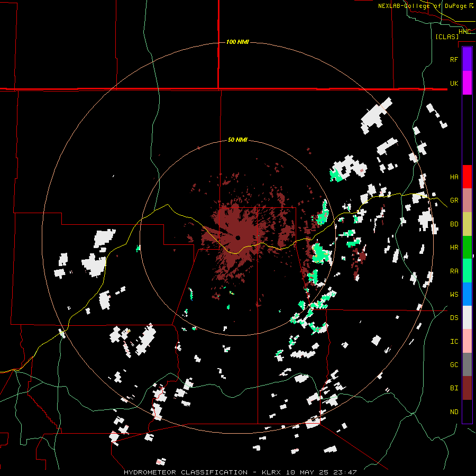This screenshot has height=476, width=476.
Task: Click the HYDROMETEOR CLASSIFICATION footer title
Action: coord(186,472)
